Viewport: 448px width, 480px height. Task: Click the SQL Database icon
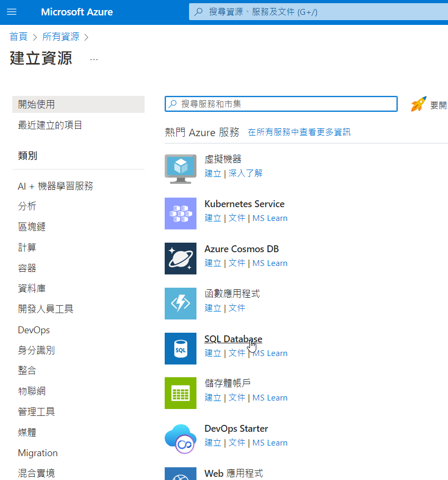pos(181,349)
